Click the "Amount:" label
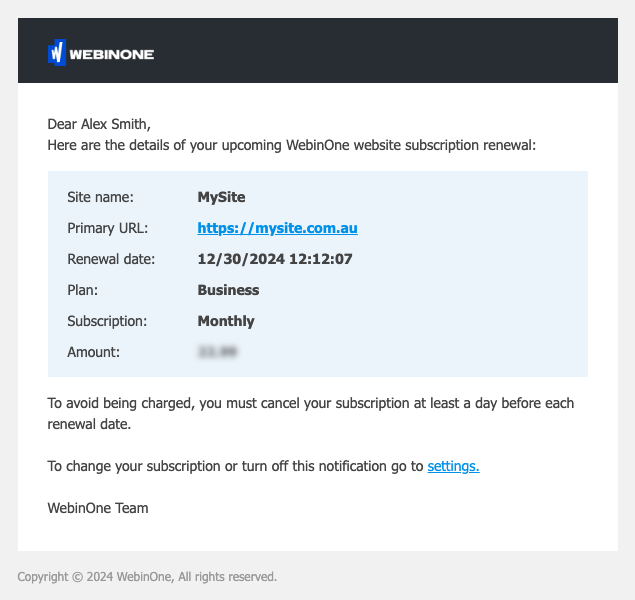The width and height of the screenshot is (635, 600). (x=94, y=352)
